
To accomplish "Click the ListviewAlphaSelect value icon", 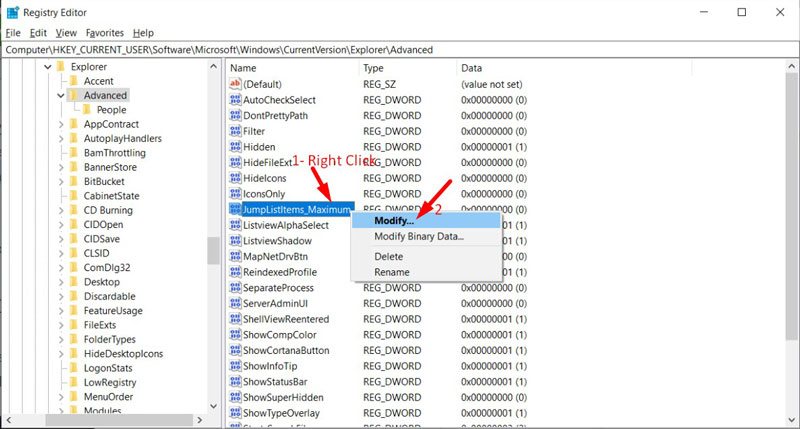I will click(235, 225).
